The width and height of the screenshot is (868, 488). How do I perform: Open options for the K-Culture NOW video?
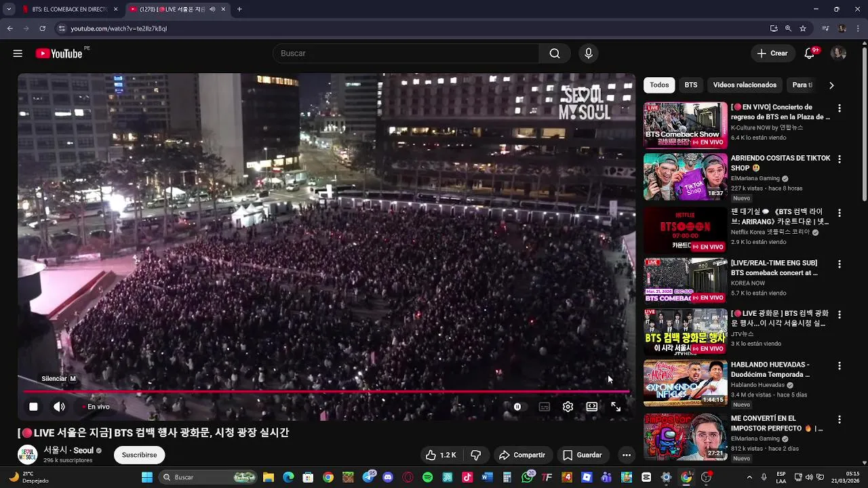(x=840, y=108)
